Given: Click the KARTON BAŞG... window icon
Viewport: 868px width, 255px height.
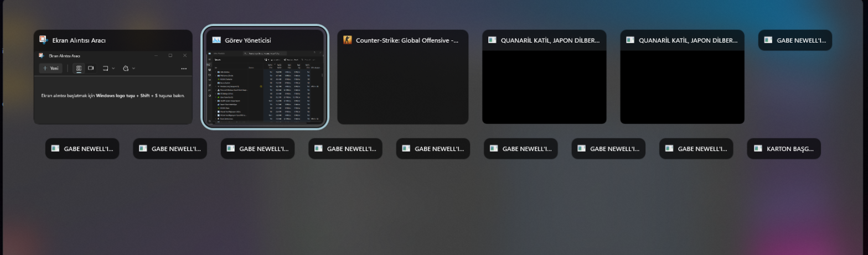Looking at the screenshot, I should [x=757, y=148].
